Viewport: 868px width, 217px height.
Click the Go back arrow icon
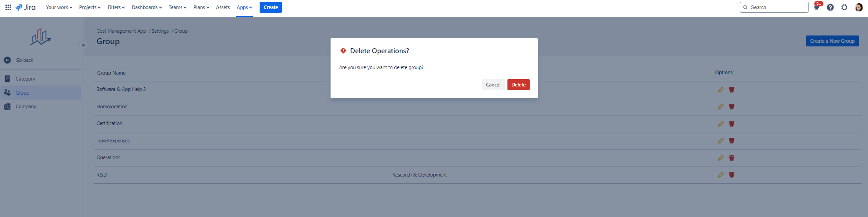(7, 60)
